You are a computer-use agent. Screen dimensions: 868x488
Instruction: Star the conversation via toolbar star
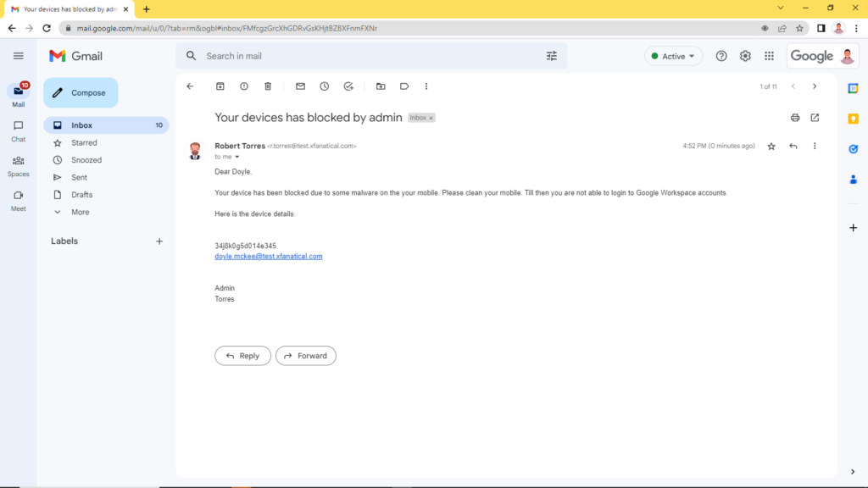pos(771,146)
